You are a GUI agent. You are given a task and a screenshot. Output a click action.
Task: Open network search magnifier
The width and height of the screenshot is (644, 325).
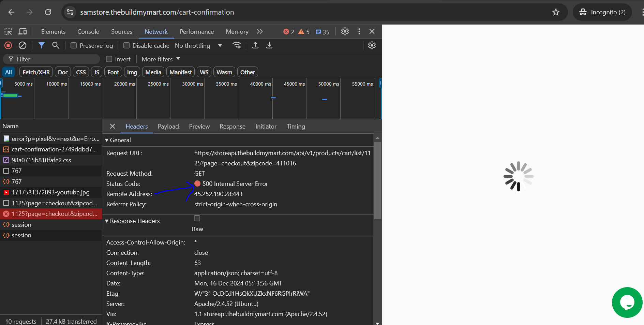[x=56, y=45]
